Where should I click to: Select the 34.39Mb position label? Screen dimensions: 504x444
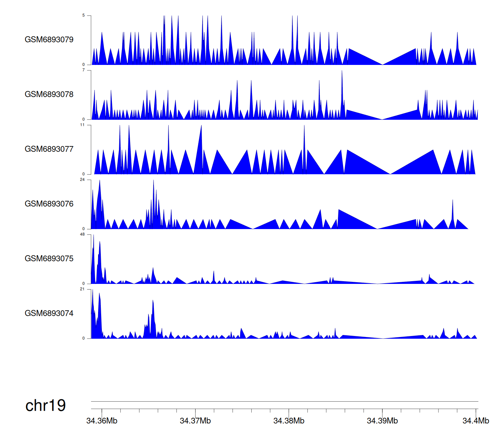382,421
